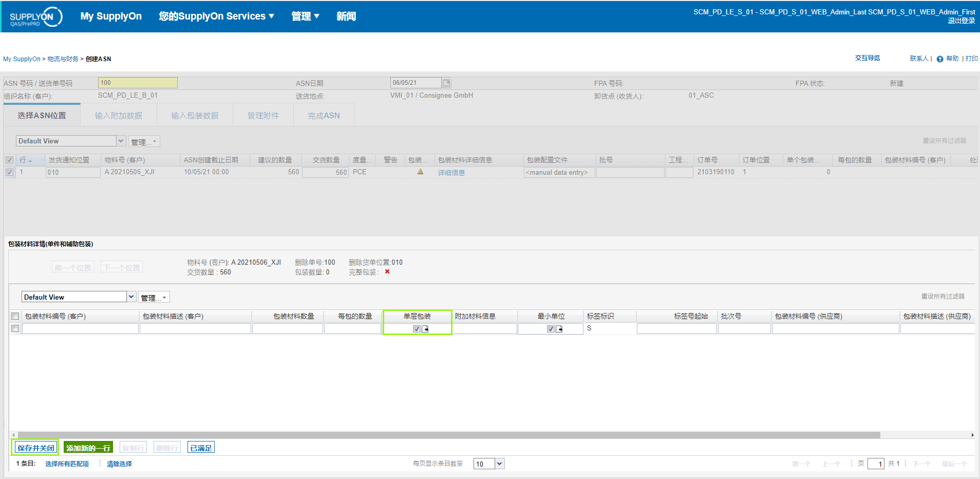Click the 保存并关闭 button
The width and height of the screenshot is (980, 479).
click(x=35, y=448)
